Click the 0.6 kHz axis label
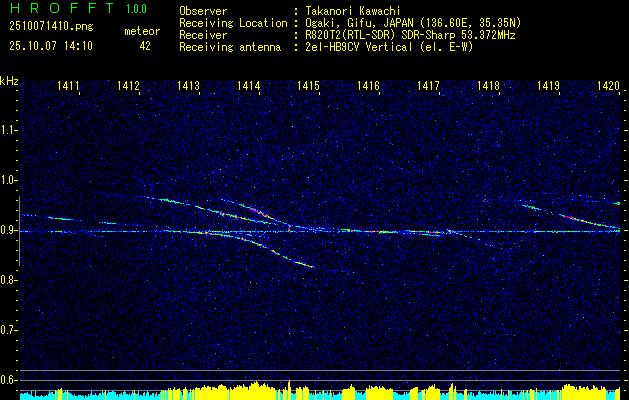 [8, 380]
